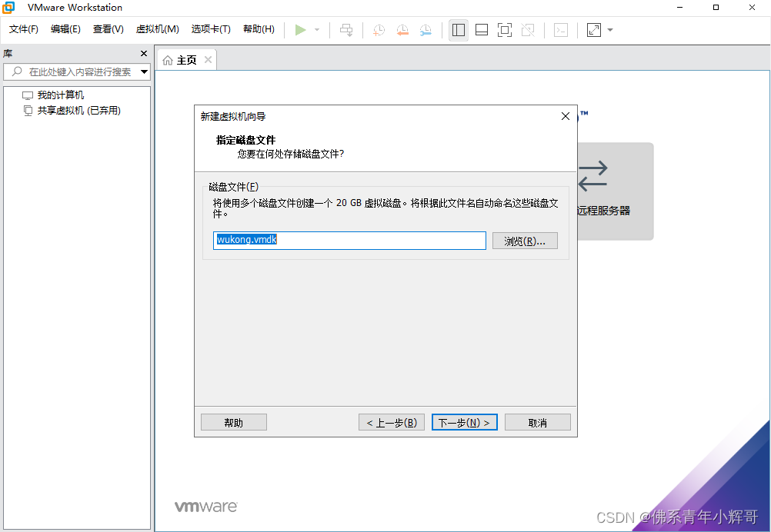Screen dimensions: 771x532
Task: Select 共享虚拟机 (已弃用) tree item
Action: [x=78, y=111]
